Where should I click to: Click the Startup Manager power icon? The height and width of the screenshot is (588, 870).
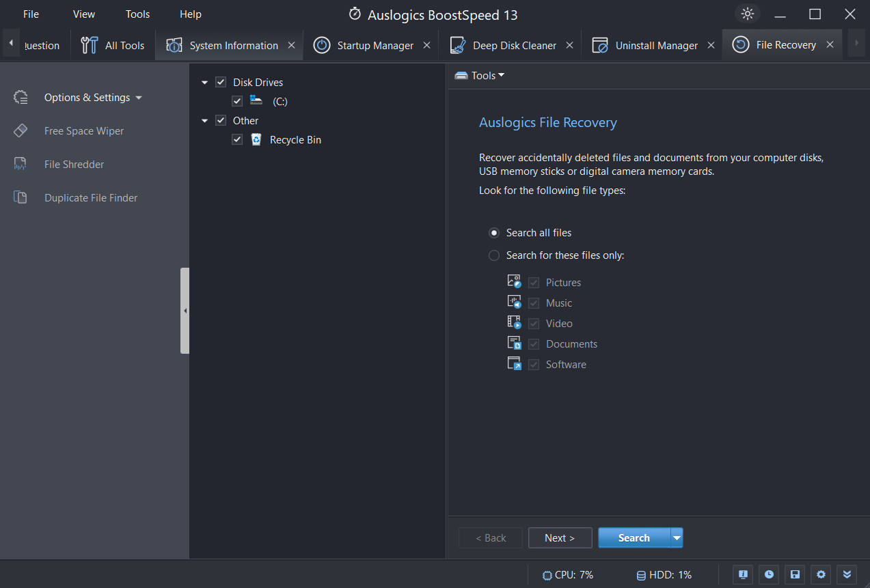point(321,45)
